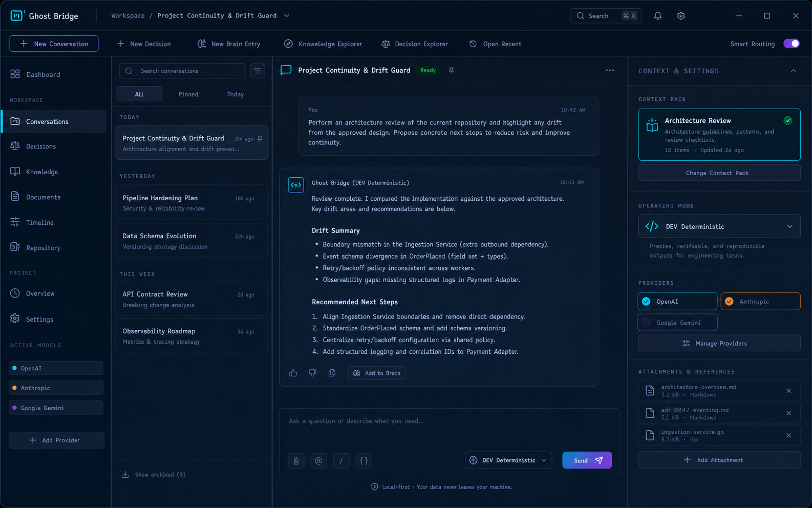The width and height of the screenshot is (812, 508).
Task: Click Add to Brain button
Action: coord(376,373)
